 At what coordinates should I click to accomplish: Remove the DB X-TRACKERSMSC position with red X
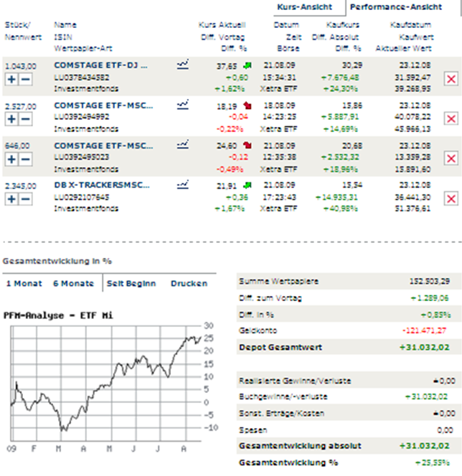point(451,199)
